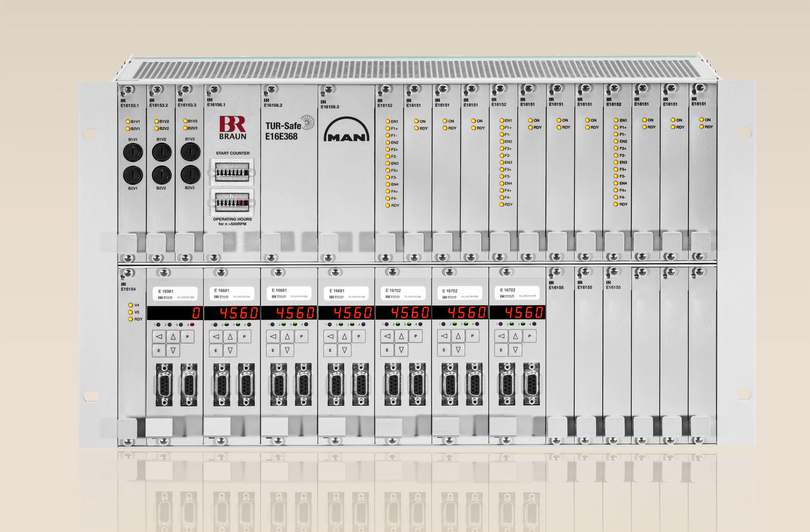
Task: Push the up arrow key on E 16981 module
Action: tap(173, 336)
